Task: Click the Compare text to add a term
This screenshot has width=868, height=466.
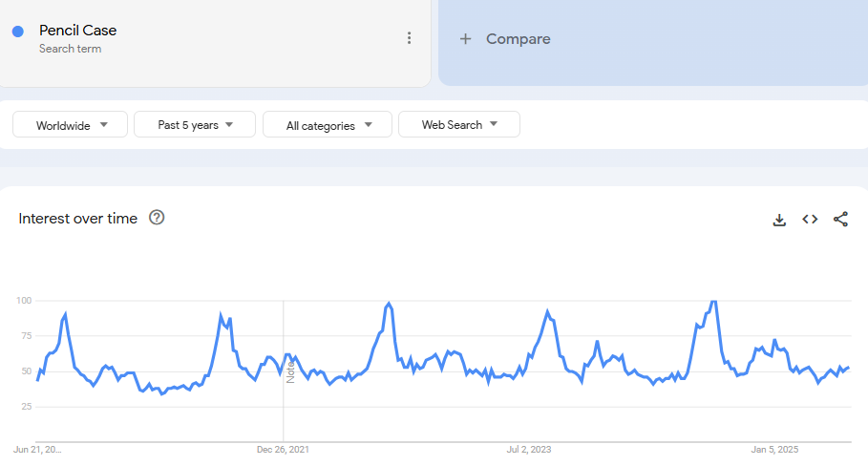Action: [519, 39]
